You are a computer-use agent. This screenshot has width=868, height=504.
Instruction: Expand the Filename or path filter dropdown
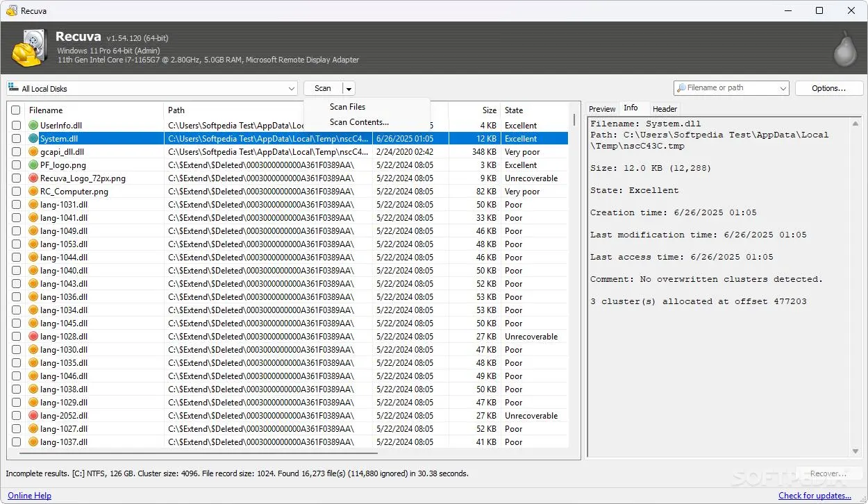click(783, 88)
